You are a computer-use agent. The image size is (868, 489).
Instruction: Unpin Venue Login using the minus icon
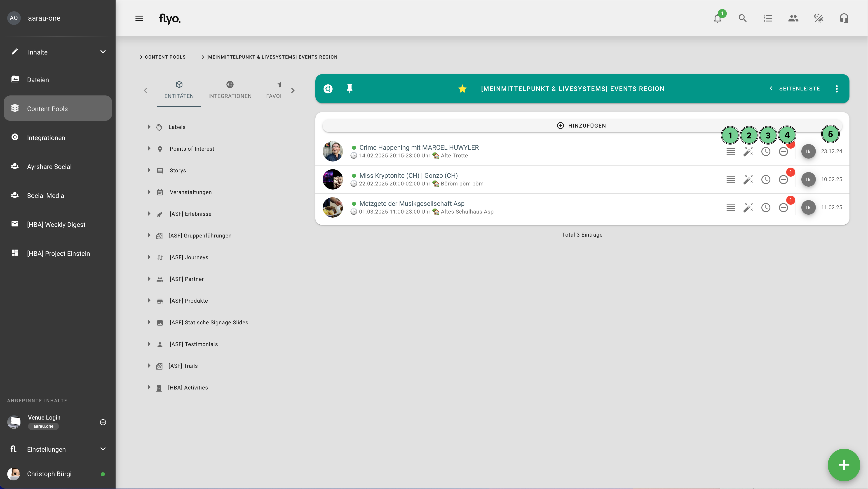click(x=103, y=422)
